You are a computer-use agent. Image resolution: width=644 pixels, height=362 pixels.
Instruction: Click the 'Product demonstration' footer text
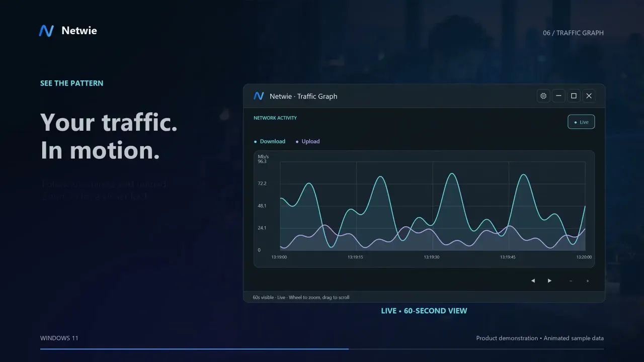pyautogui.click(x=507, y=338)
